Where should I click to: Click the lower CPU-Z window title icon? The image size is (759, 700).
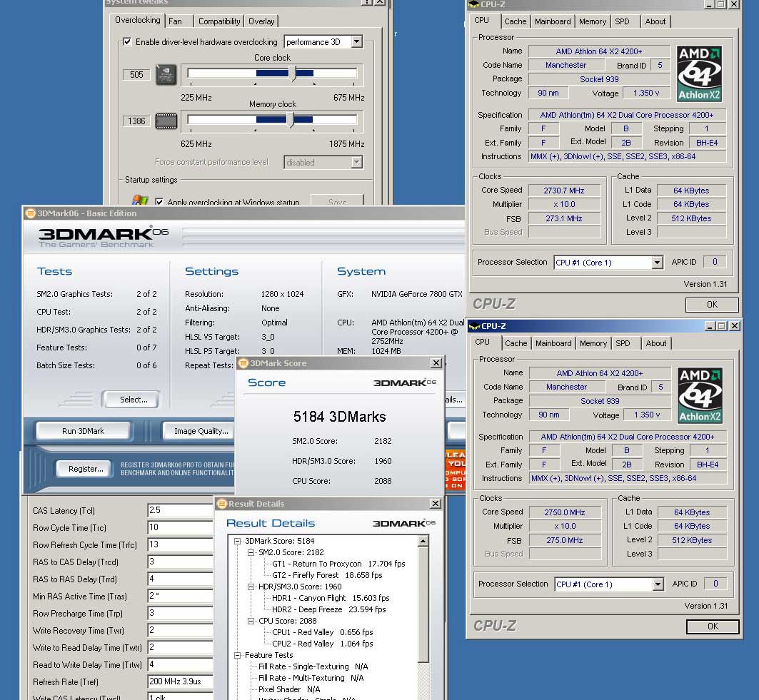(x=474, y=326)
